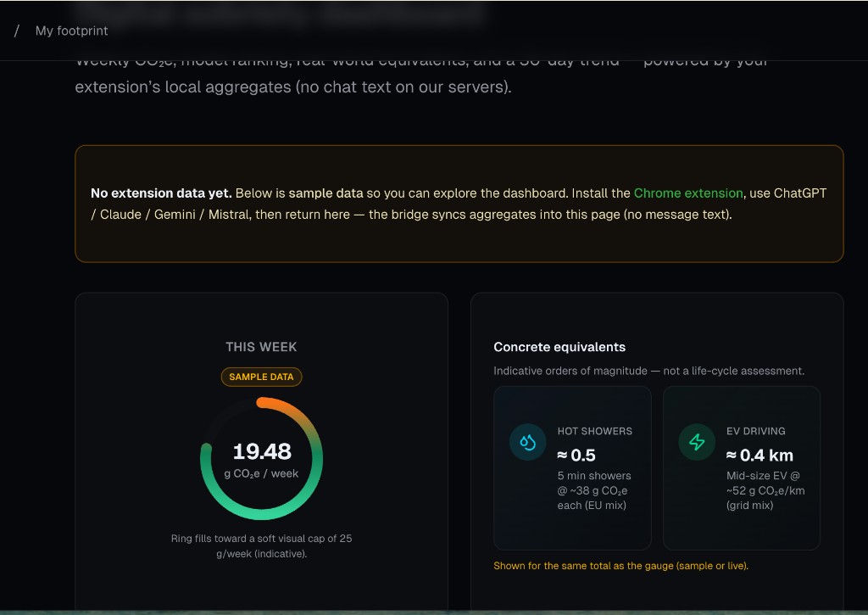Open the Chrome extension link
This screenshot has width=868, height=615.
click(687, 193)
